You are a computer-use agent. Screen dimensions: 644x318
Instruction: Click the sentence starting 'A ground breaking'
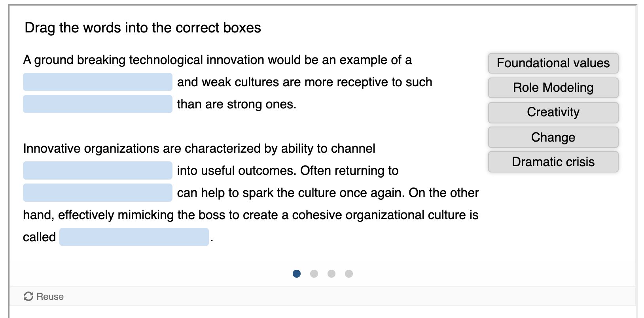click(x=217, y=60)
